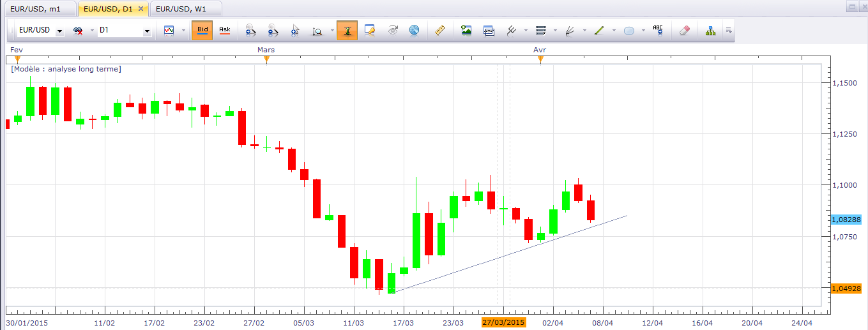Click the blue ascending trend line
Image resolution: width=868 pixels, height=330 pixels.
(511, 253)
